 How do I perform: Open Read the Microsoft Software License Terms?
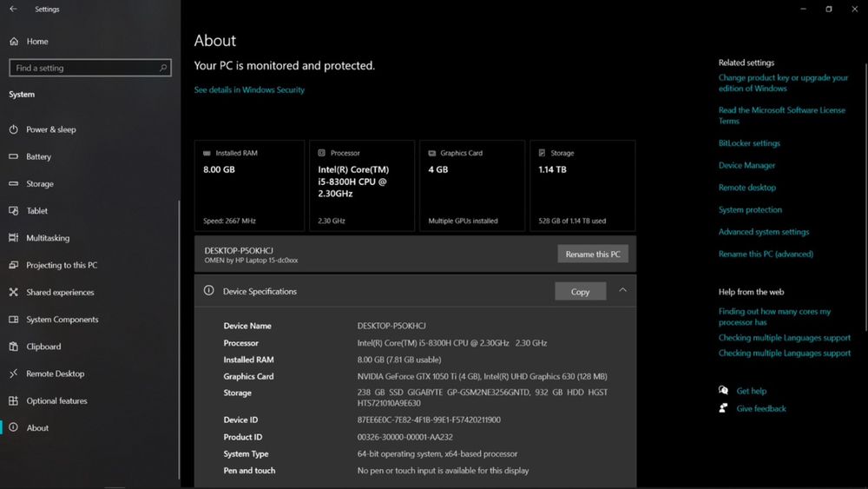(782, 116)
